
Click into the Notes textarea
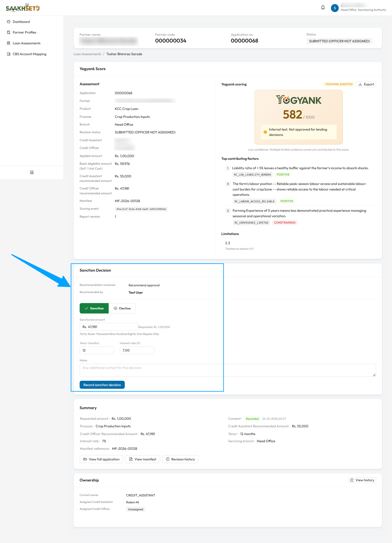click(228, 370)
